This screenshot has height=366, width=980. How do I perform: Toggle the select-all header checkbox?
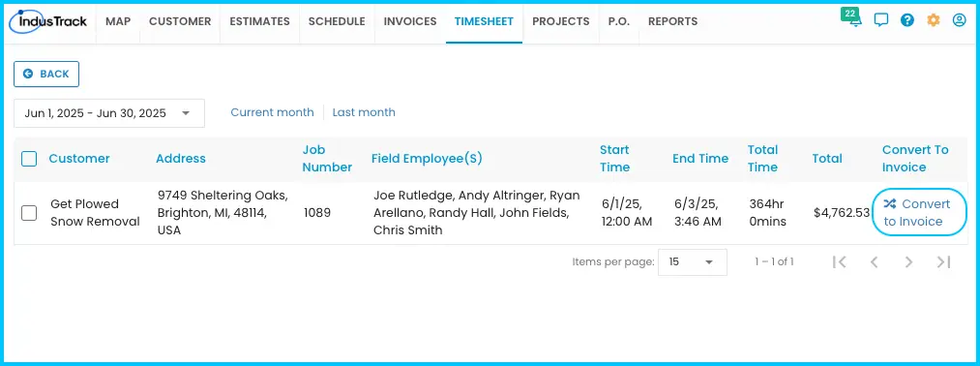click(29, 159)
